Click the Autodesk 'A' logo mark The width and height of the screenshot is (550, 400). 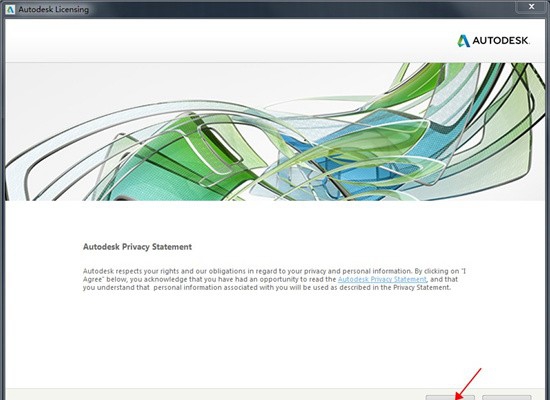[463, 41]
